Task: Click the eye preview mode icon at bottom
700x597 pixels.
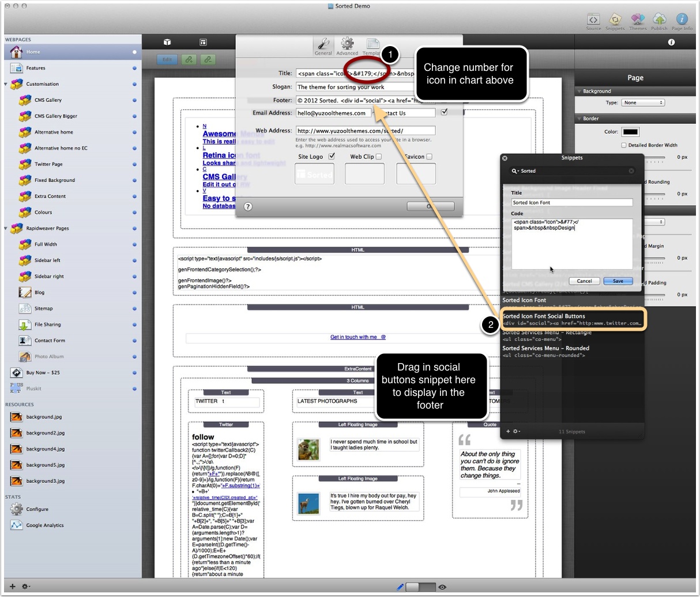Action: [442, 587]
